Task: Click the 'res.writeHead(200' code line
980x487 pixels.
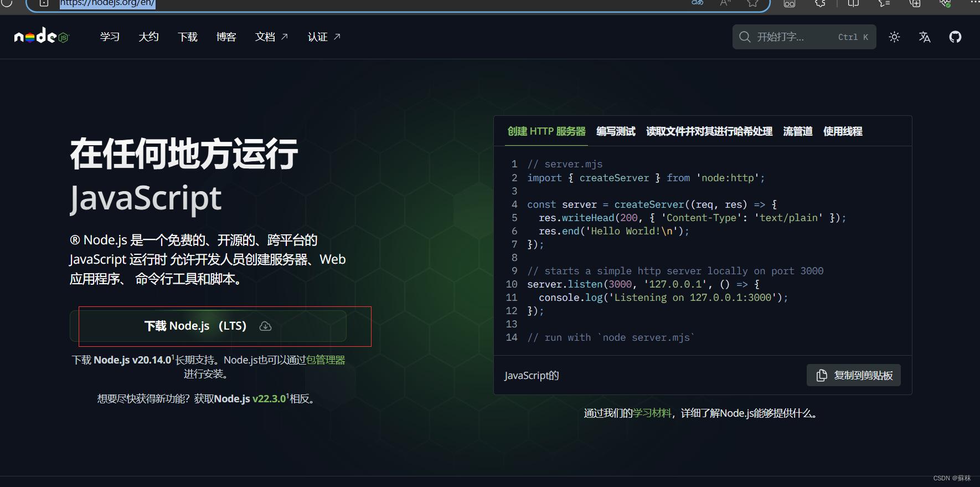Action: tap(692, 218)
